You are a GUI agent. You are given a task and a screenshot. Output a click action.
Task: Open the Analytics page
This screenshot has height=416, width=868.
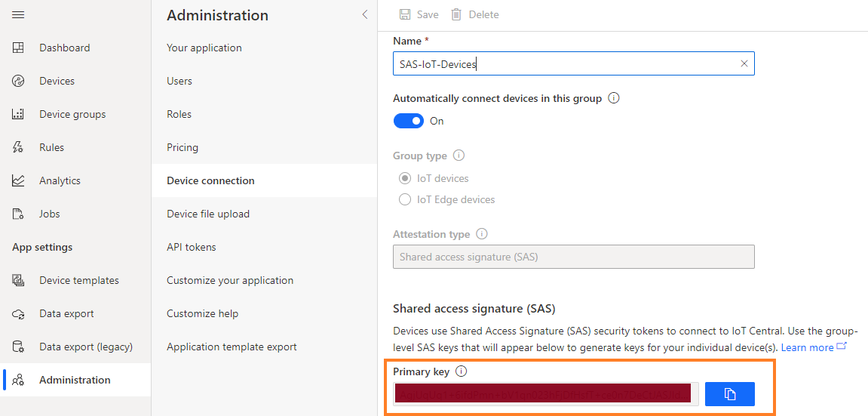[60, 180]
